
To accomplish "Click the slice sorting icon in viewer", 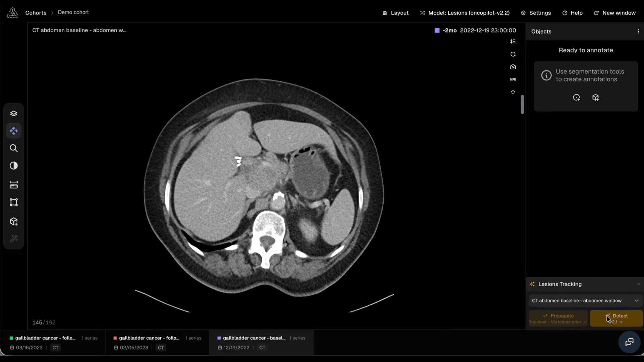I will (x=513, y=42).
